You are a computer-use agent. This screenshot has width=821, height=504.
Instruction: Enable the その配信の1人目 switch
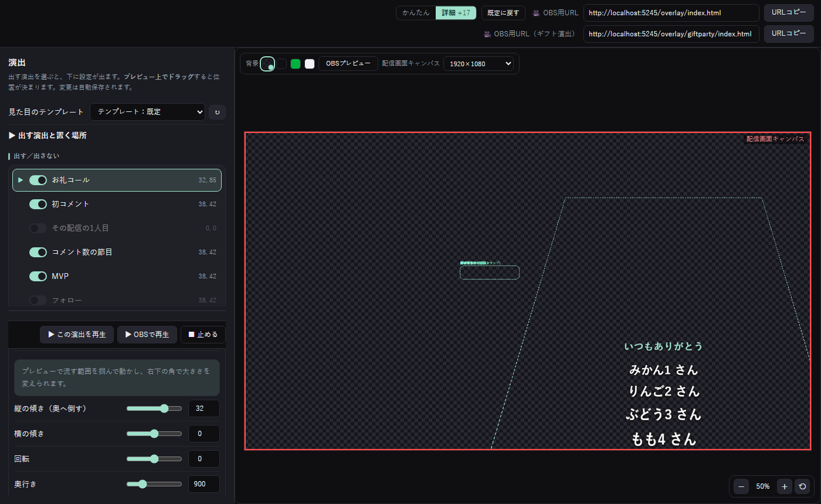(x=38, y=228)
